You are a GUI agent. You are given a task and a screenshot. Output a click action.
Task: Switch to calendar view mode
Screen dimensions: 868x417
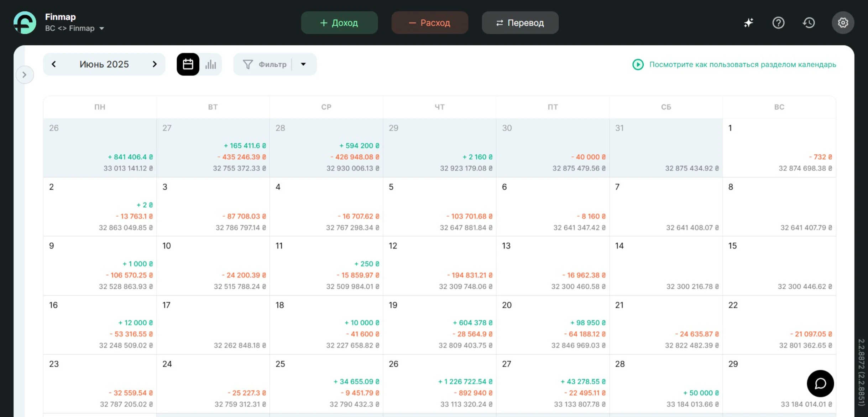(188, 64)
